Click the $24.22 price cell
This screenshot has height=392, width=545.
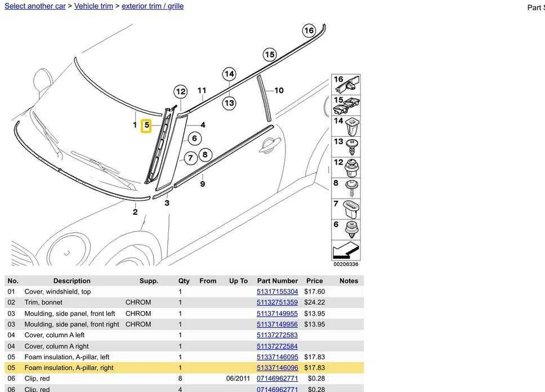315,303
